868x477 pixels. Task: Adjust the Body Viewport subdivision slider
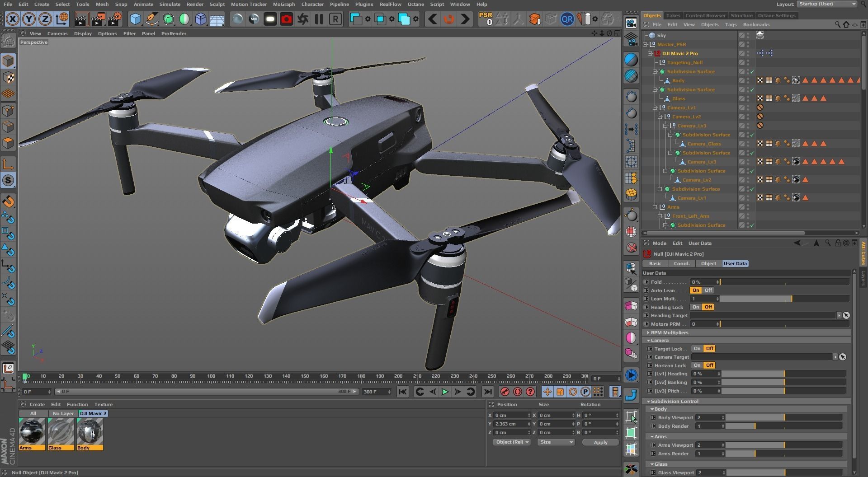tap(784, 418)
